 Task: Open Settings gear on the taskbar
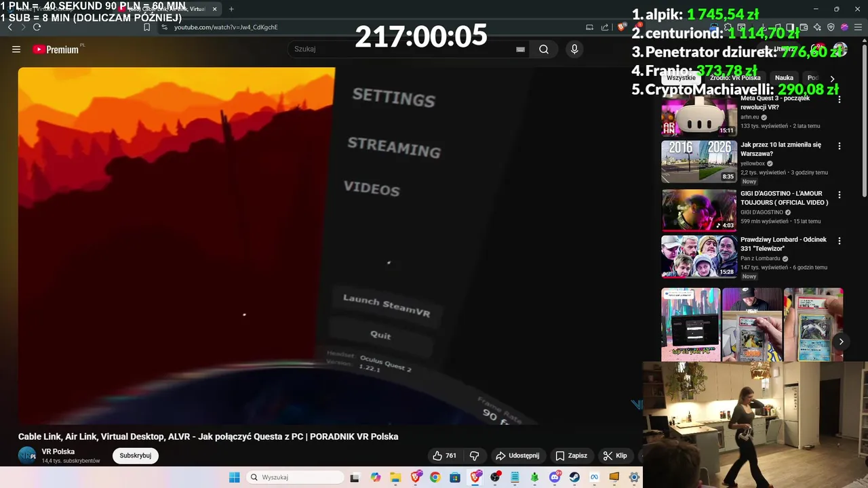click(x=635, y=477)
